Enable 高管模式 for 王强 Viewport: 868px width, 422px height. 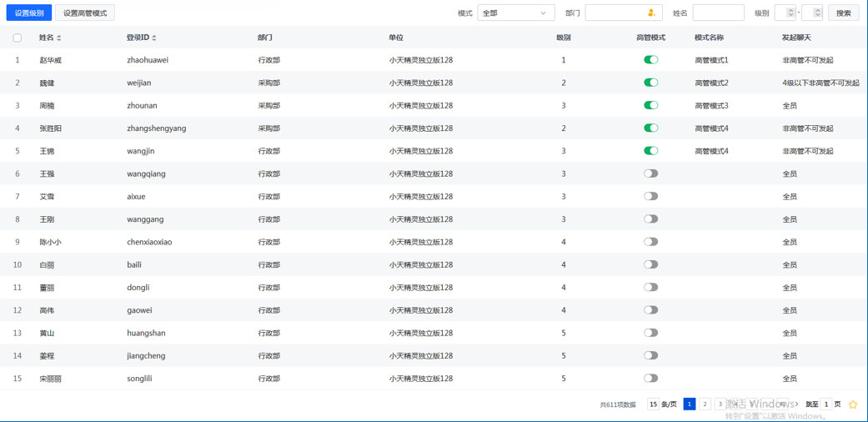pos(650,174)
